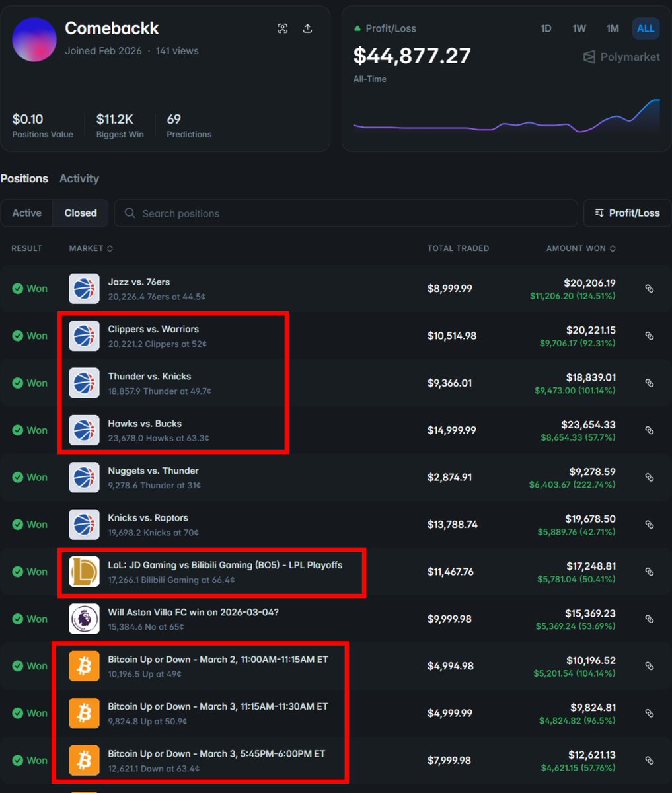This screenshot has height=793, width=672.
Task: Click NBA logo for Jazz vs. 76ers
Action: coord(84,289)
